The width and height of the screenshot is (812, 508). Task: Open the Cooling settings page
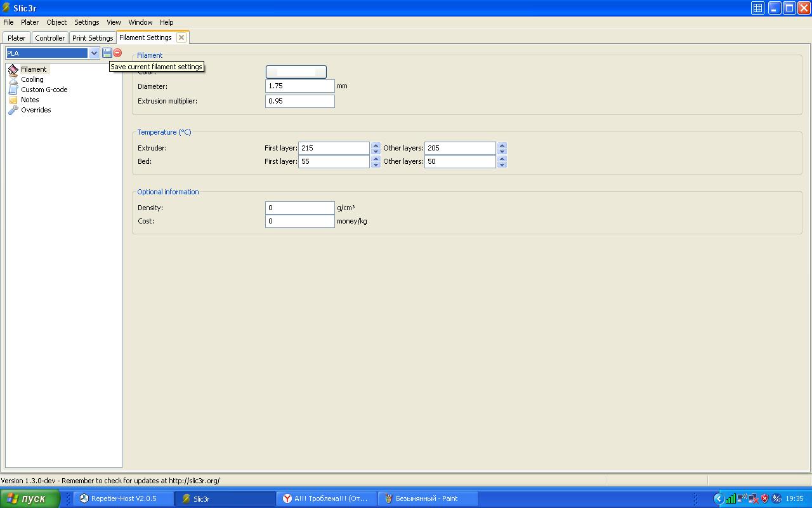coord(32,79)
